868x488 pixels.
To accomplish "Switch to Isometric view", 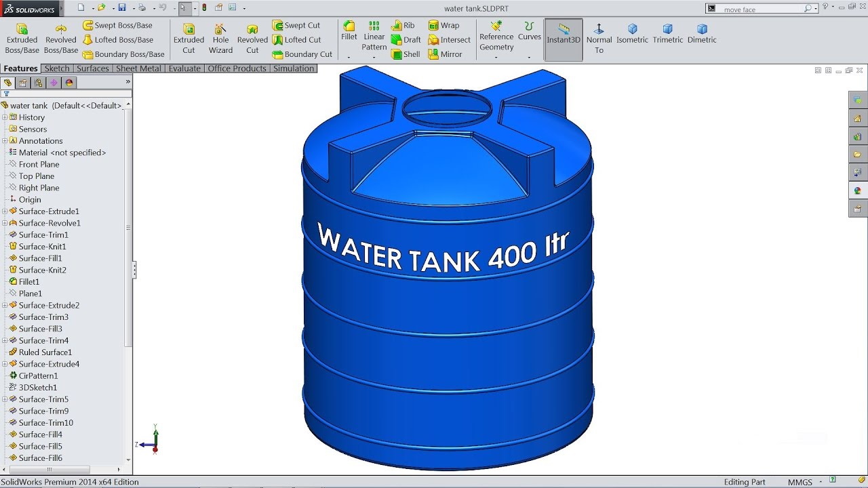I will [632, 34].
